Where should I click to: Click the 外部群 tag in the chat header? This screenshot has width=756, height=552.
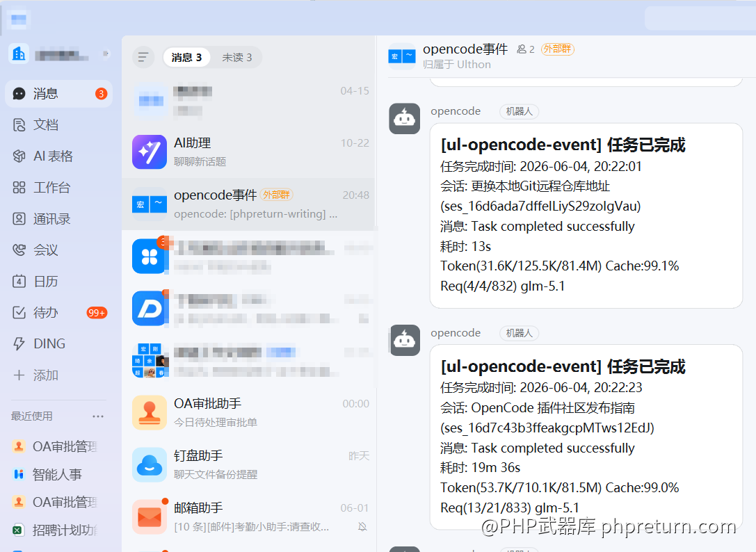click(557, 49)
